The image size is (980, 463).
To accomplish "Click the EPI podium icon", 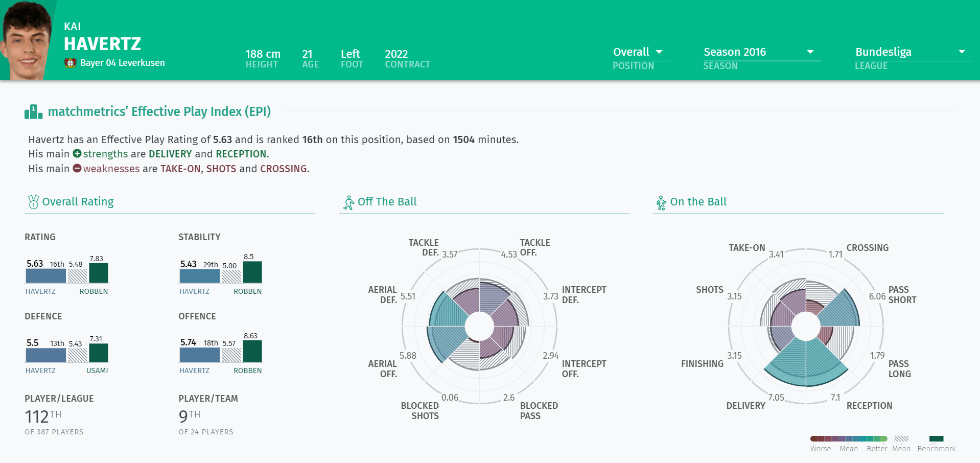I will (x=33, y=112).
